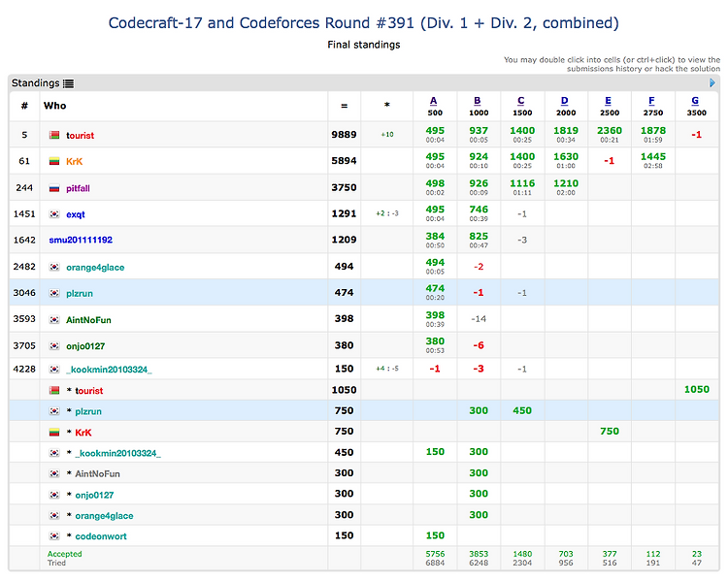
Task: Open codeonwort's profile link
Action: tap(101, 536)
